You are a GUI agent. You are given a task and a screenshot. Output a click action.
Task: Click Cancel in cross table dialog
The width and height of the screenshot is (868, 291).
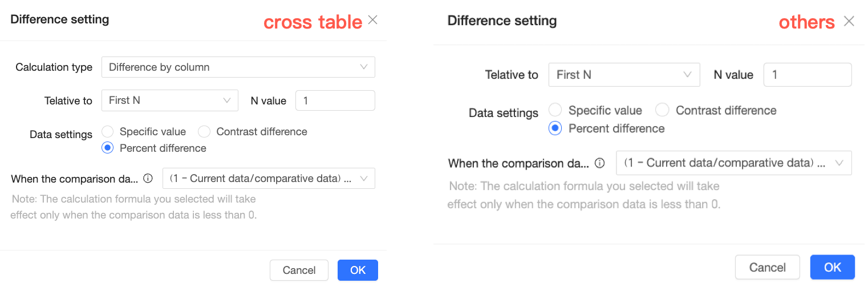point(299,270)
